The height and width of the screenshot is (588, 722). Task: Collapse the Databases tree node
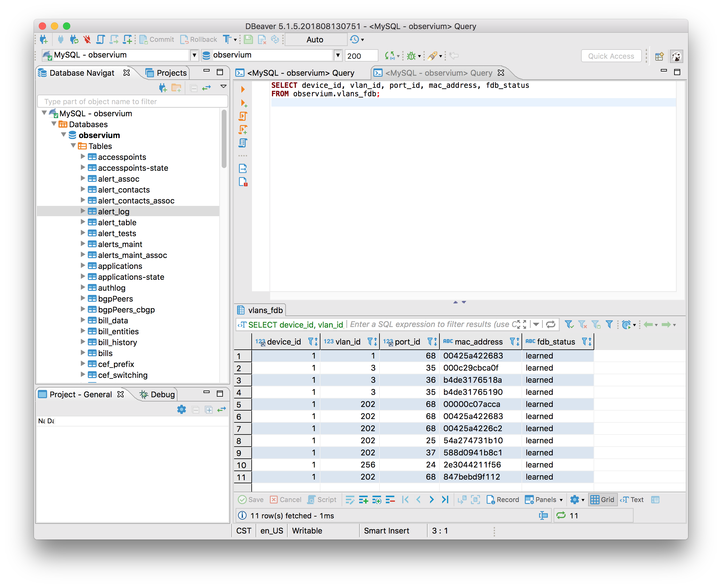54,124
